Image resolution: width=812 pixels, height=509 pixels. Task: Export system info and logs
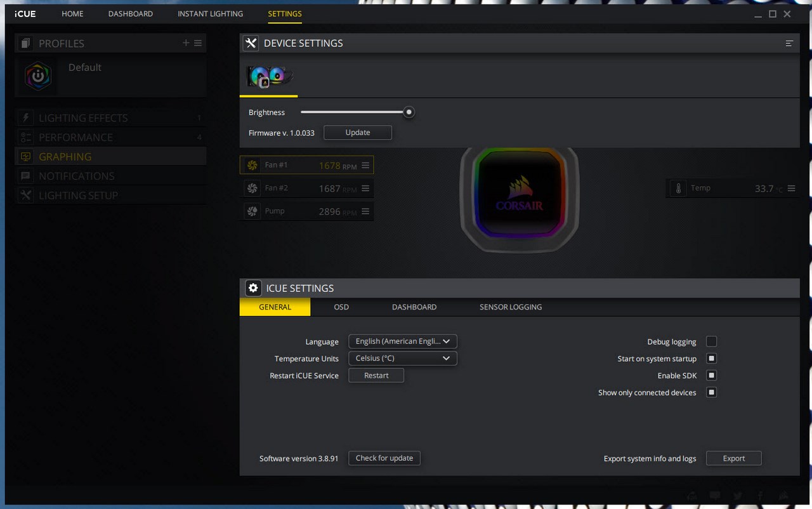click(734, 458)
